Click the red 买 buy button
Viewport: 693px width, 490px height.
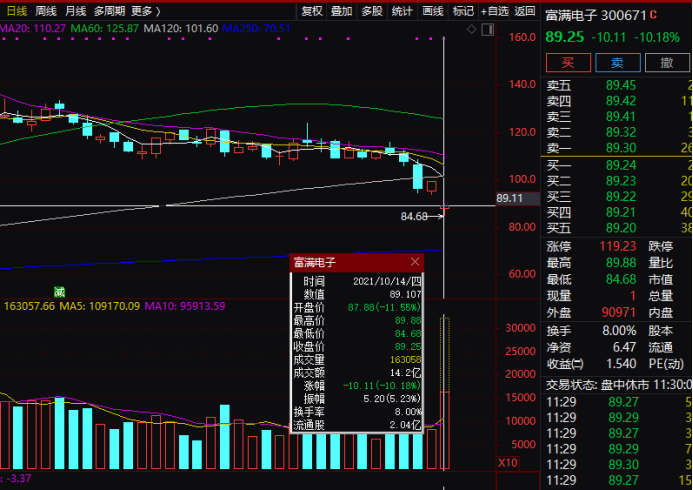(568, 63)
